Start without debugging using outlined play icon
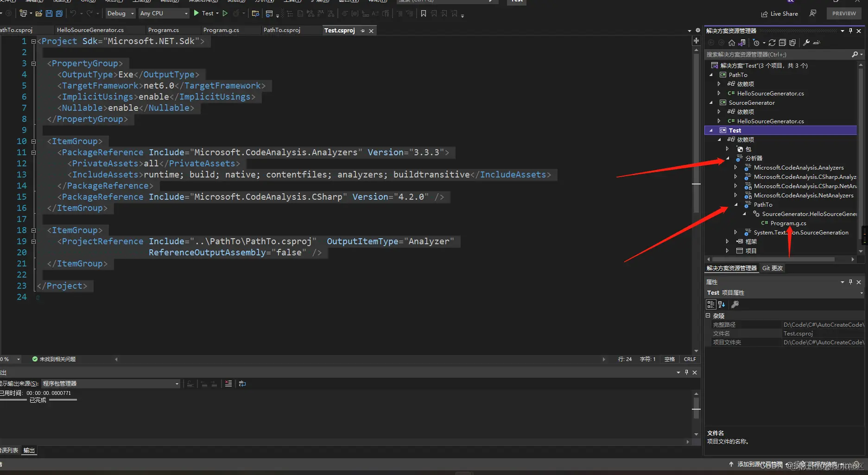The height and width of the screenshot is (475, 868). click(x=225, y=13)
